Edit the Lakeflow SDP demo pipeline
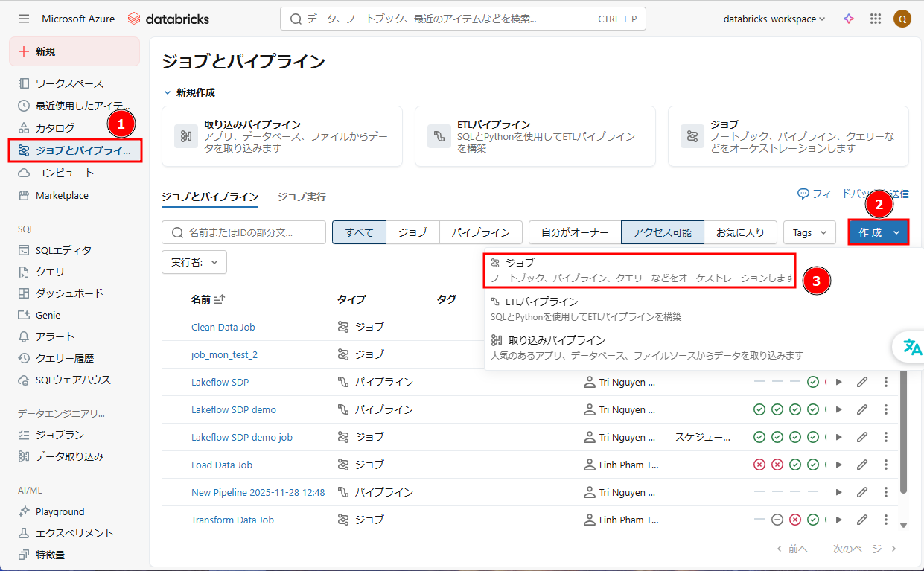The height and width of the screenshot is (571, 924). [862, 409]
